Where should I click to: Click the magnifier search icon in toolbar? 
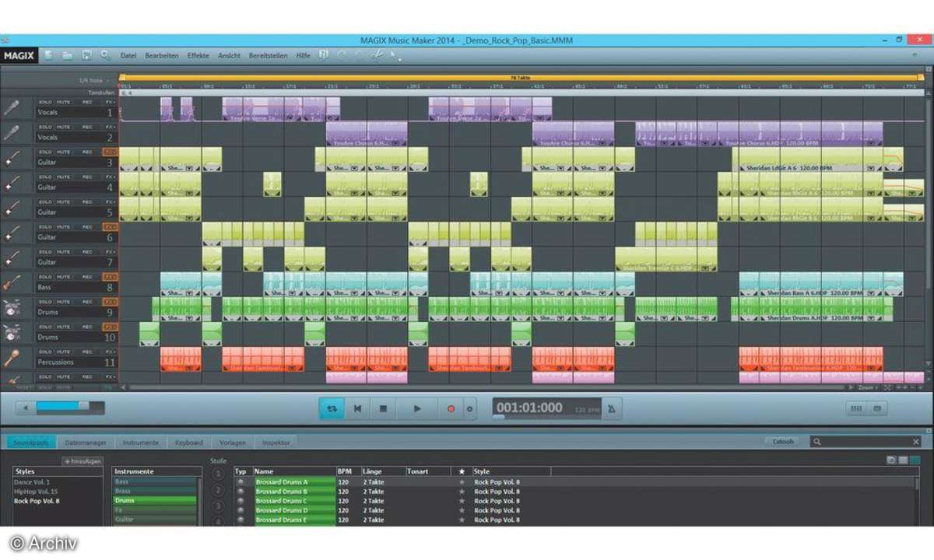[x=105, y=55]
